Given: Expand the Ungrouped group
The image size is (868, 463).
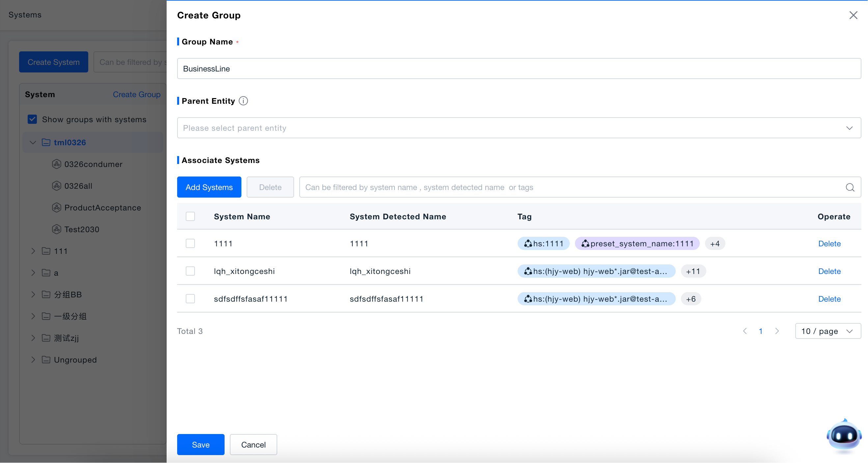Looking at the screenshot, I should [x=33, y=360].
